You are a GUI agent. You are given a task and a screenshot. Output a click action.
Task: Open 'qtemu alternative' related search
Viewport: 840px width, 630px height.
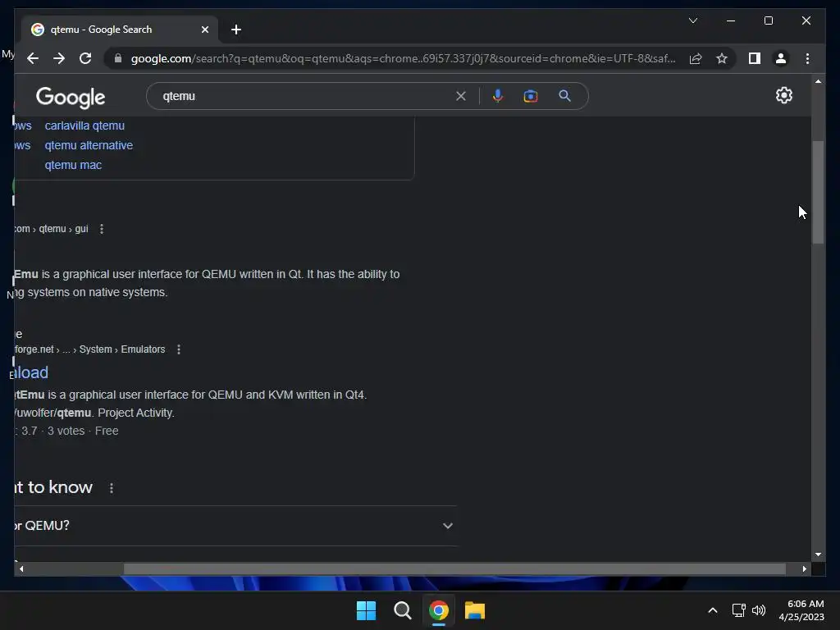click(89, 145)
